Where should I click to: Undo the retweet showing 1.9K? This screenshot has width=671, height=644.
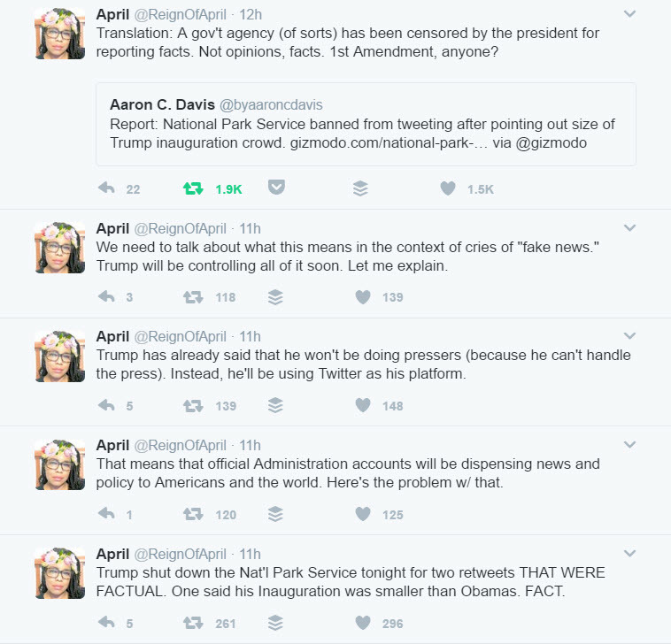tap(192, 188)
